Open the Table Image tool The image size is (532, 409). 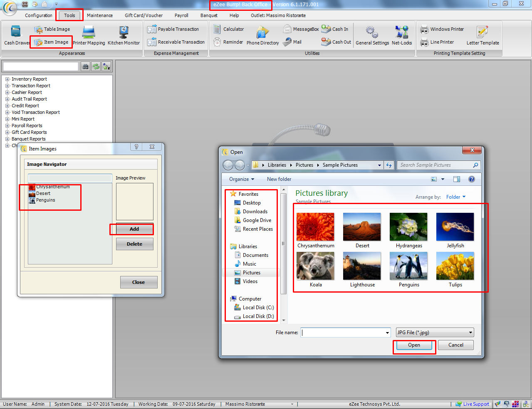point(52,29)
